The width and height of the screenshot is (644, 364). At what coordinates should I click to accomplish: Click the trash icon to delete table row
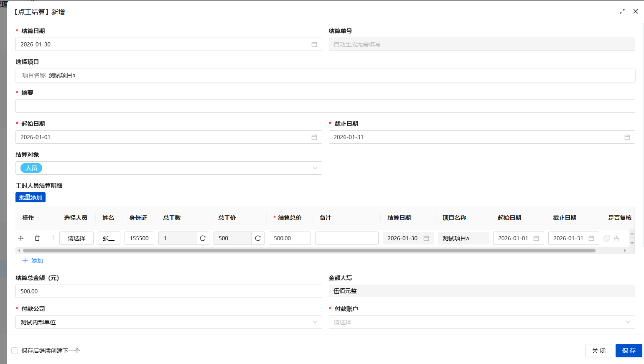[x=37, y=238]
